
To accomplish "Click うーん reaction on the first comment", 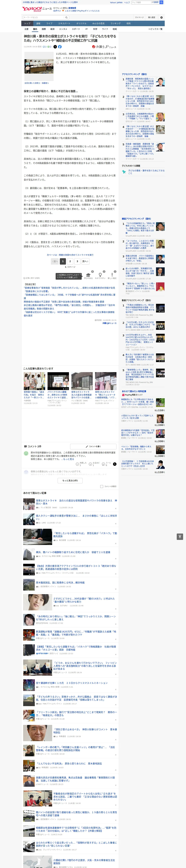I will pyautogui.click(x=106, y=464).
